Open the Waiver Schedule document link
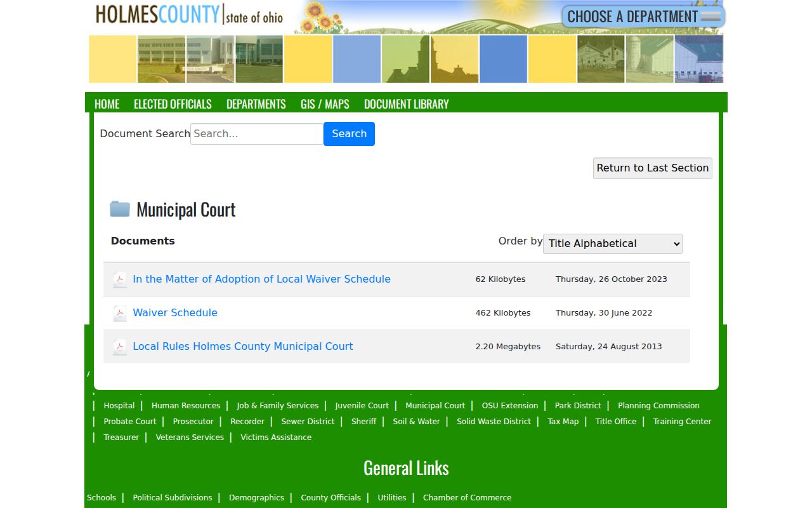 point(175,313)
